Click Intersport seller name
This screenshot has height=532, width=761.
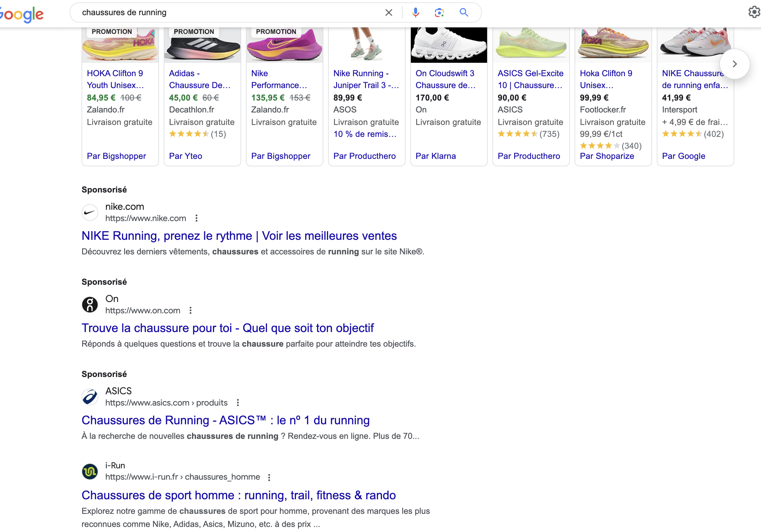pyautogui.click(x=680, y=110)
